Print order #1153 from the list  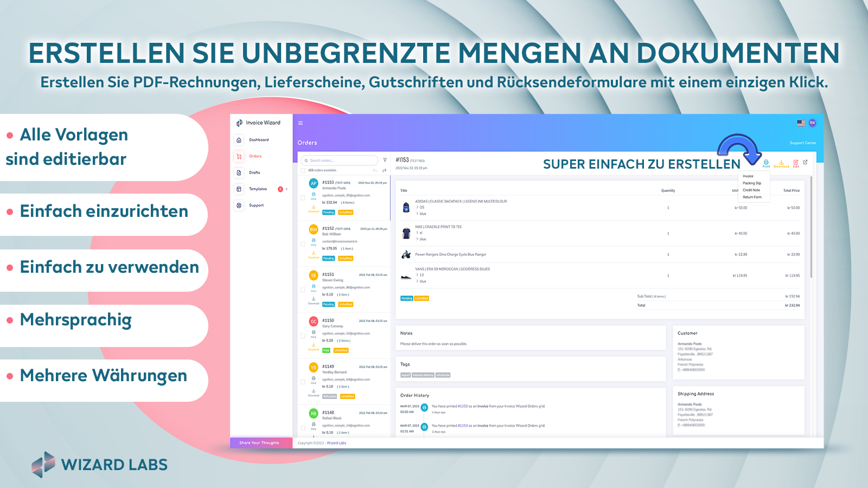(314, 195)
